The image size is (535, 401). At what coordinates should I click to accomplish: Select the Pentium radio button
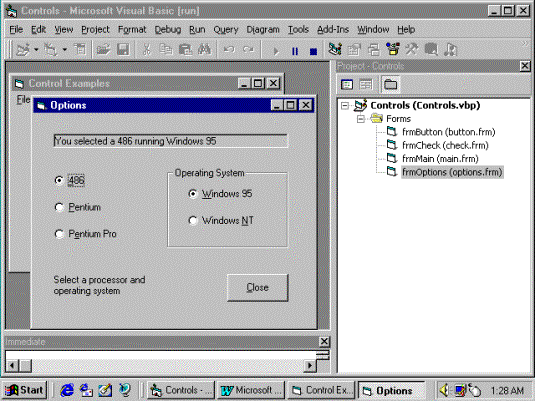[78, 207]
